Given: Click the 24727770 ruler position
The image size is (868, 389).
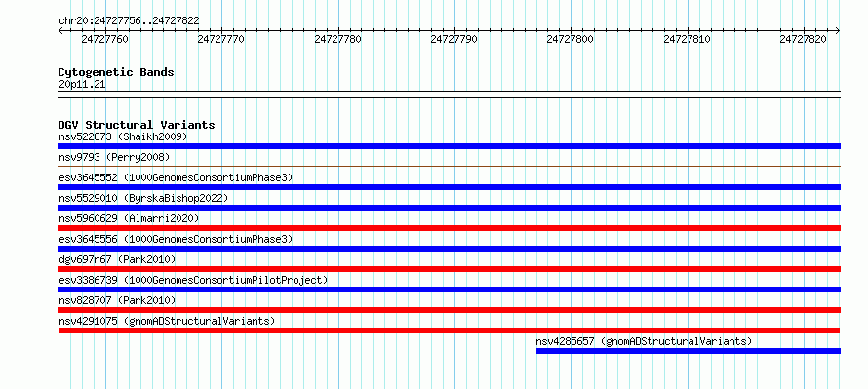Looking at the screenshot, I should point(220,39).
